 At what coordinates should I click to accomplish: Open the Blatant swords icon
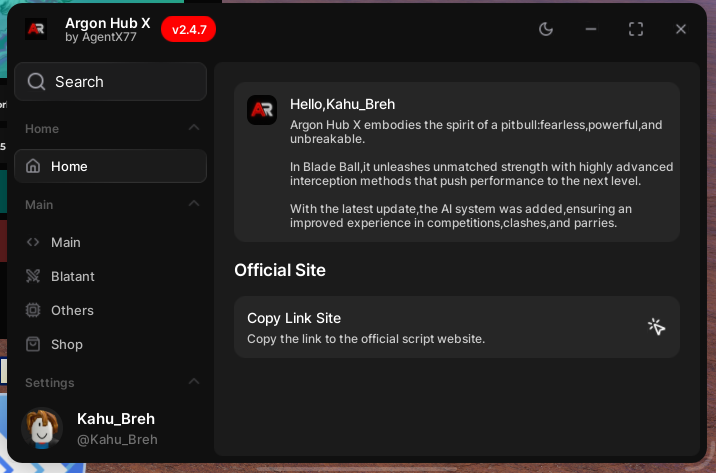tap(34, 276)
